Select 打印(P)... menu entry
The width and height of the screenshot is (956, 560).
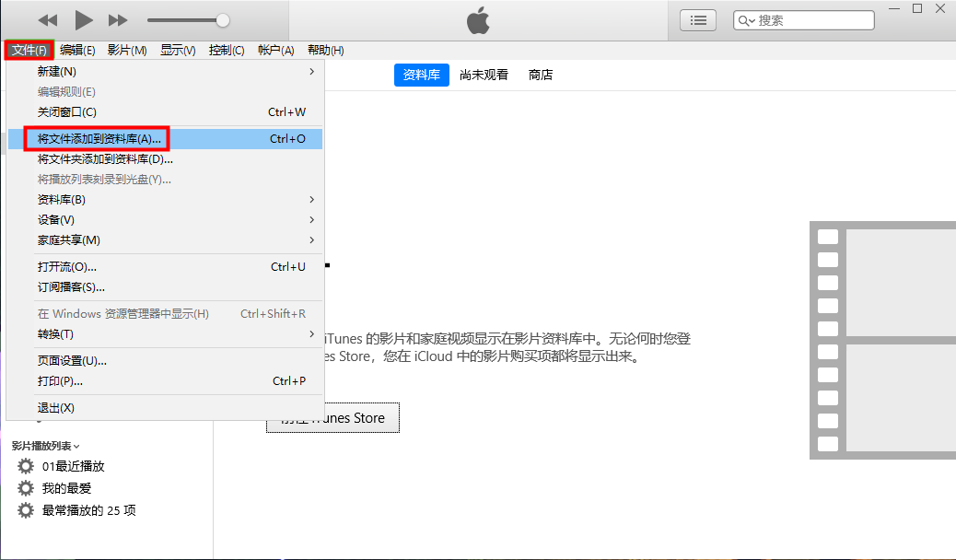(165, 381)
